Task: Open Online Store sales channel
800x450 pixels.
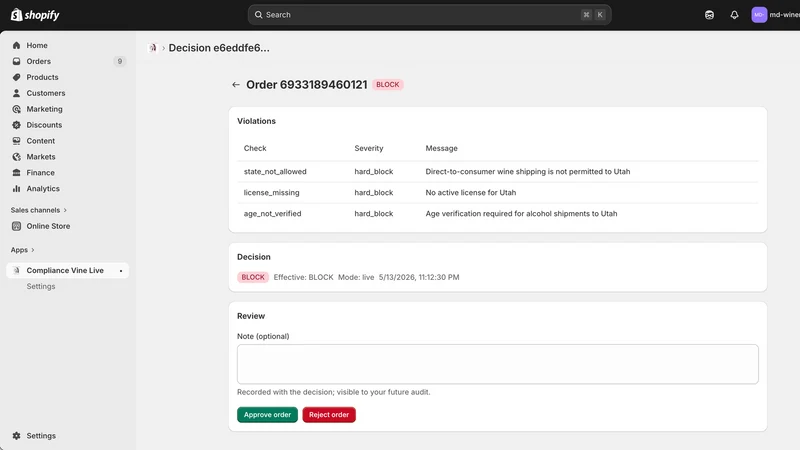Action: click(x=48, y=226)
